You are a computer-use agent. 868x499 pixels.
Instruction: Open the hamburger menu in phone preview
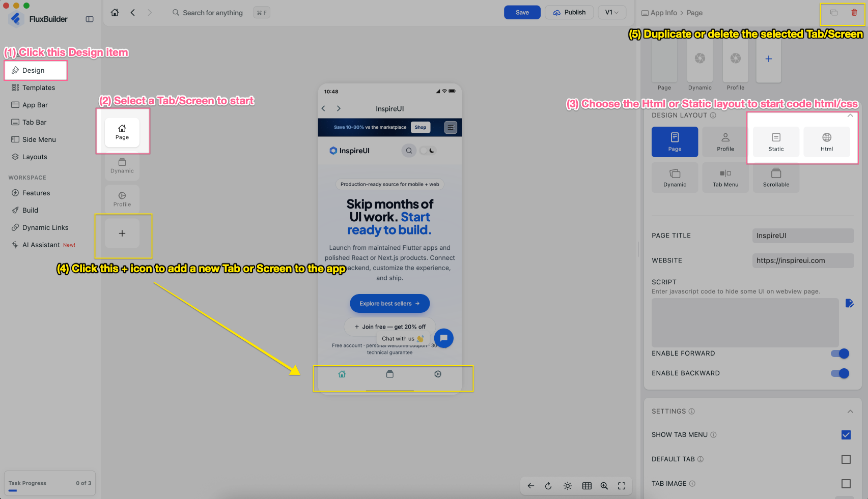(451, 127)
